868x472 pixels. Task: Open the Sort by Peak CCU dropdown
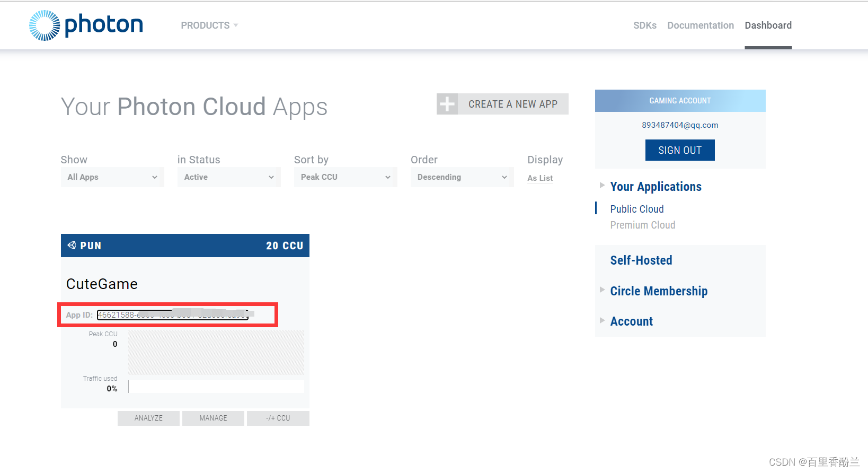tap(346, 177)
